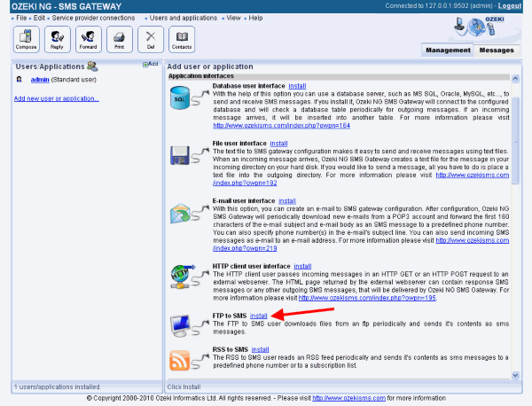Click the Logout link

[511, 5]
